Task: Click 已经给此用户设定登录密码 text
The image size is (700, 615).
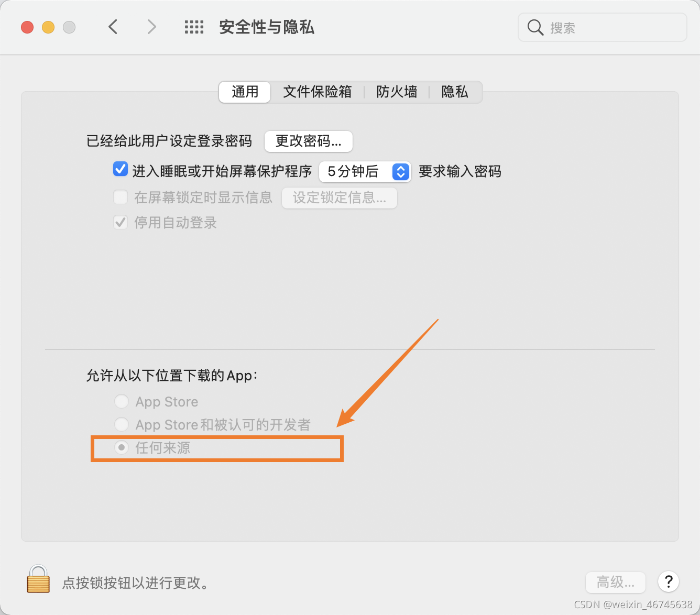Action: tap(169, 141)
